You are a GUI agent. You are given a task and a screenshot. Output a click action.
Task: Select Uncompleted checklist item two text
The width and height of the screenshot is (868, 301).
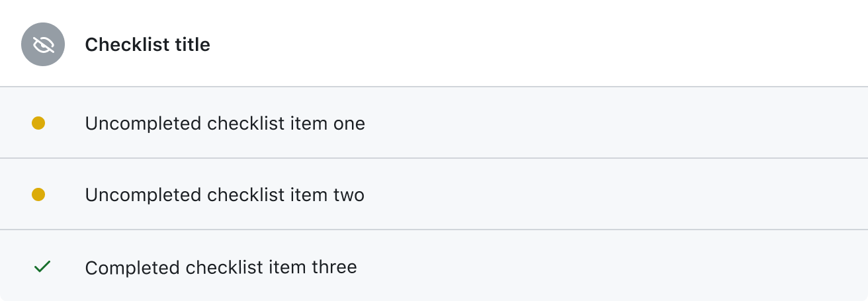225,195
